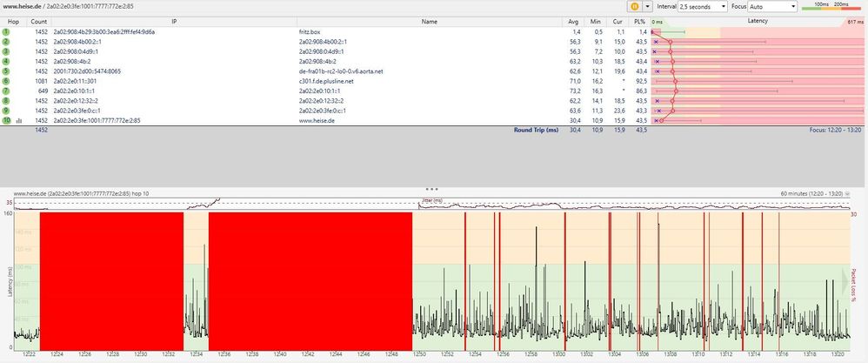Viewport: 868px width, 363px height.
Task: Select the fritz.box name cell
Action: [x=309, y=32]
